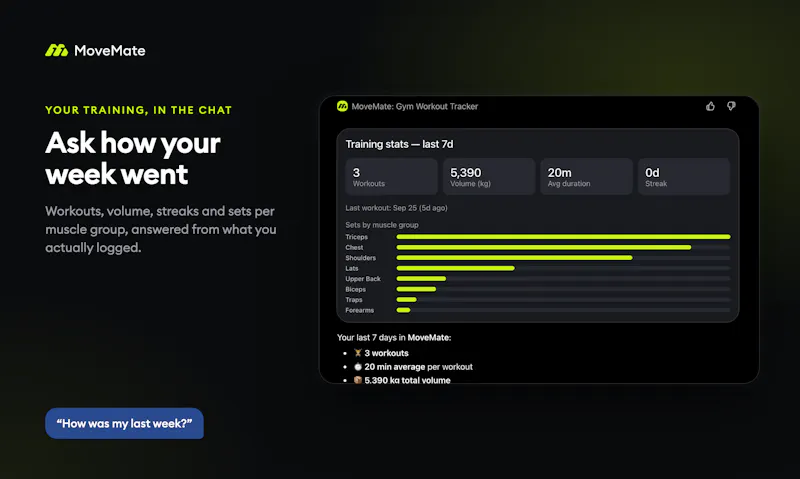Click the Forearms progress bar
This screenshot has width=800, height=479.
563,310
